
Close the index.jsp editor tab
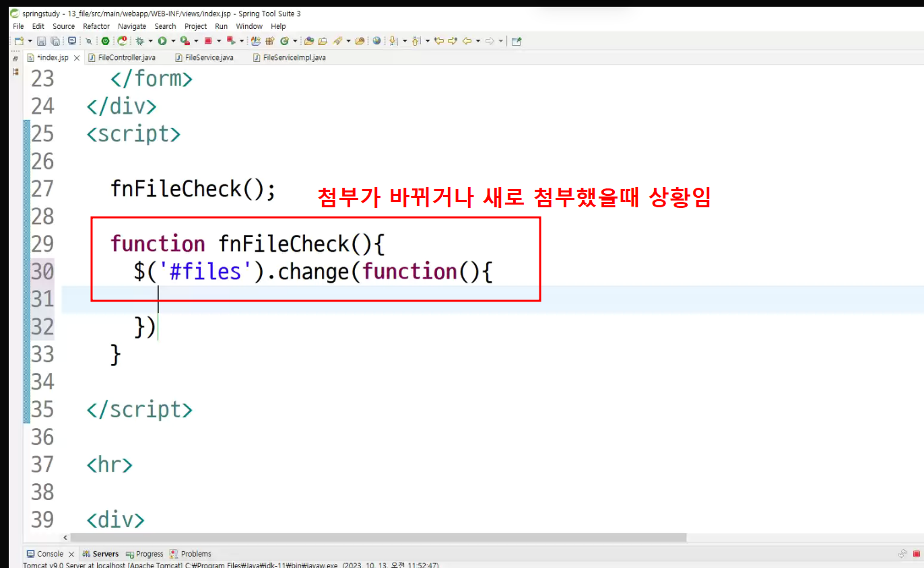(x=77, y=58)
